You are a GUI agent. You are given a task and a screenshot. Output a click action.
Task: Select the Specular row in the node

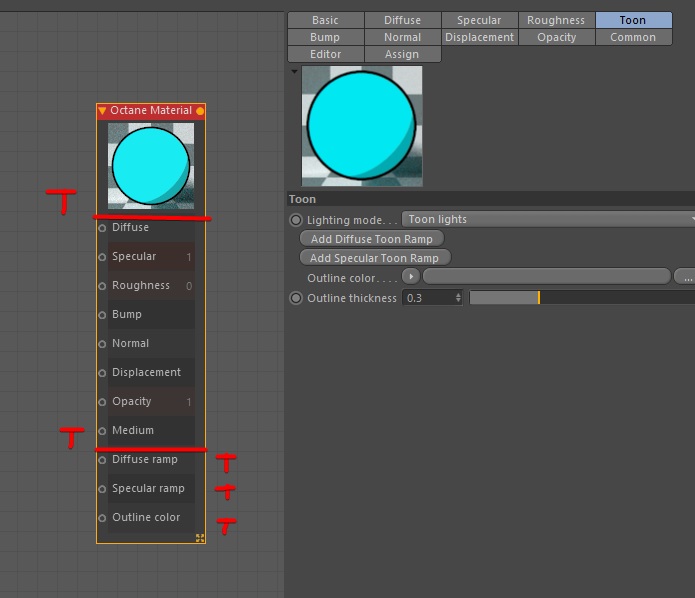coord(151,257)
